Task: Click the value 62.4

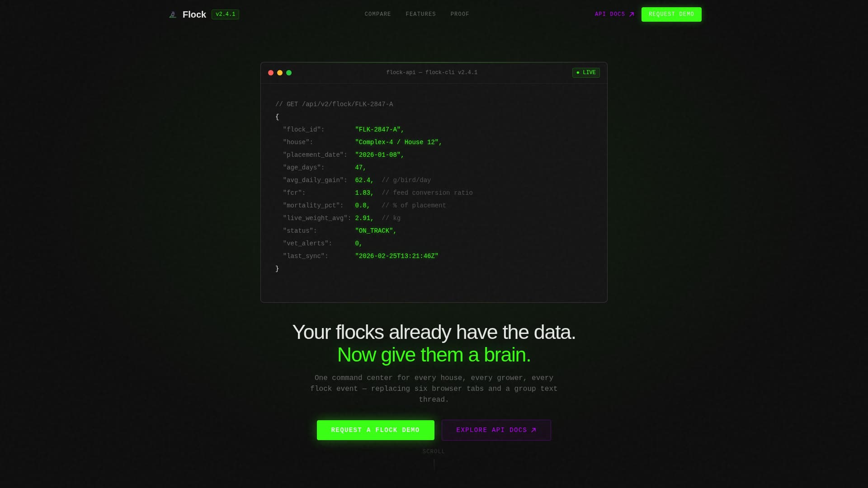Action: click(x=364, y=180)
